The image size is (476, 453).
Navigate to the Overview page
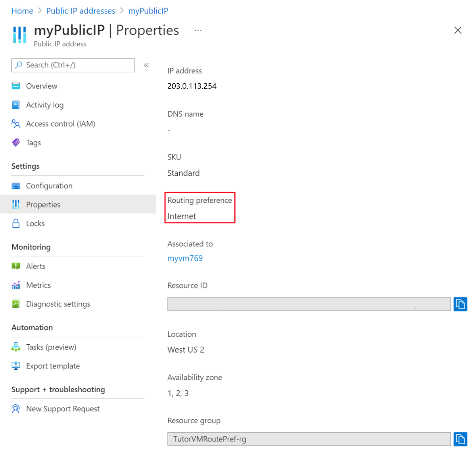(x=42, y=86)
